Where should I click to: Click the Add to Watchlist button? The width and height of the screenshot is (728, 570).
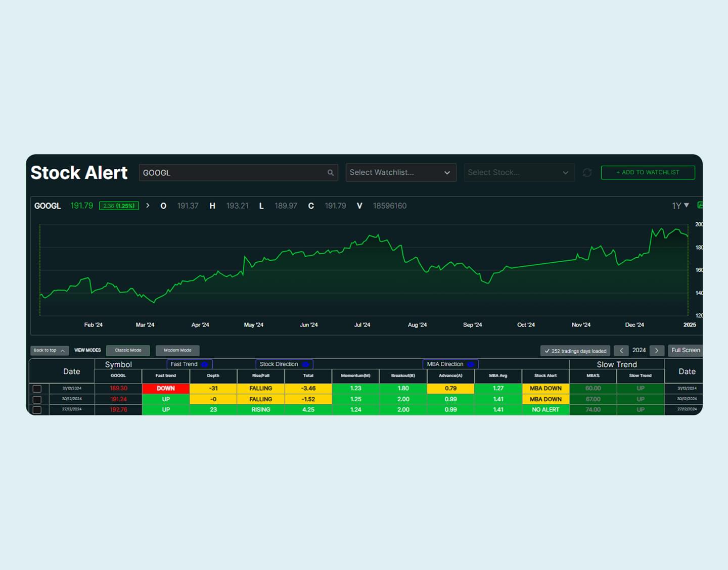(x=648, y=173)
